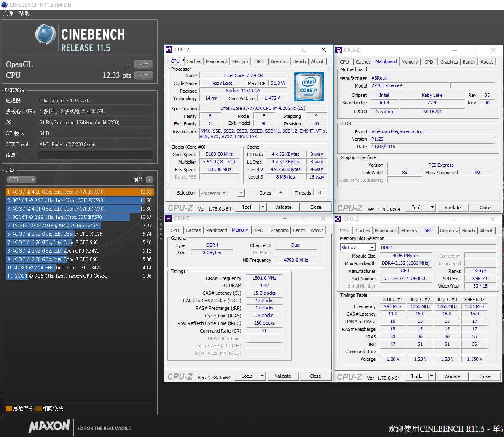This screenshot has height=437, width=504.
Task: Select ranking row 1 i7-7700K CPU
Action: [x=80, y=192]
